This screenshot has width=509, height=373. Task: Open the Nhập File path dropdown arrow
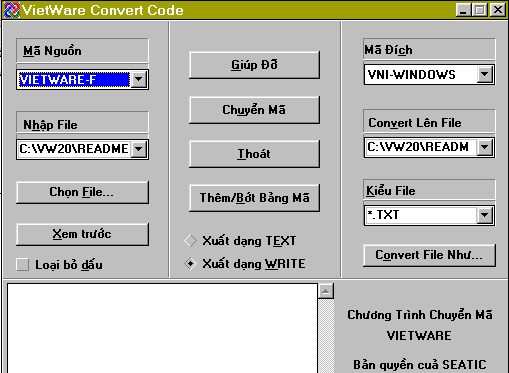pos(139,149)
